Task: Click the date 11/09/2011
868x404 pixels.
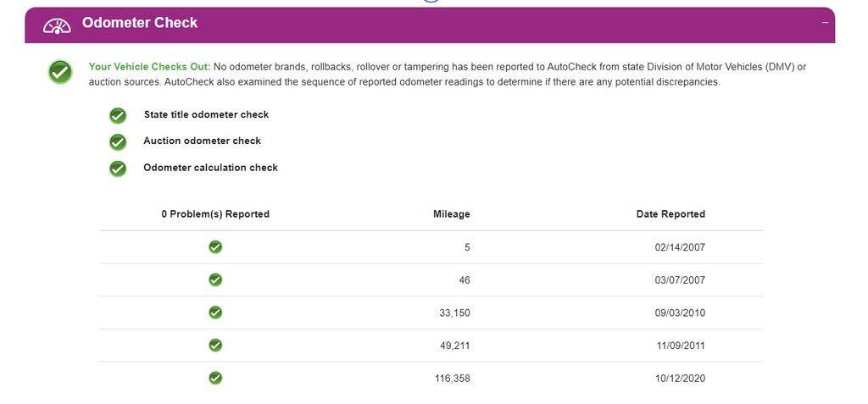Action: 681,346
